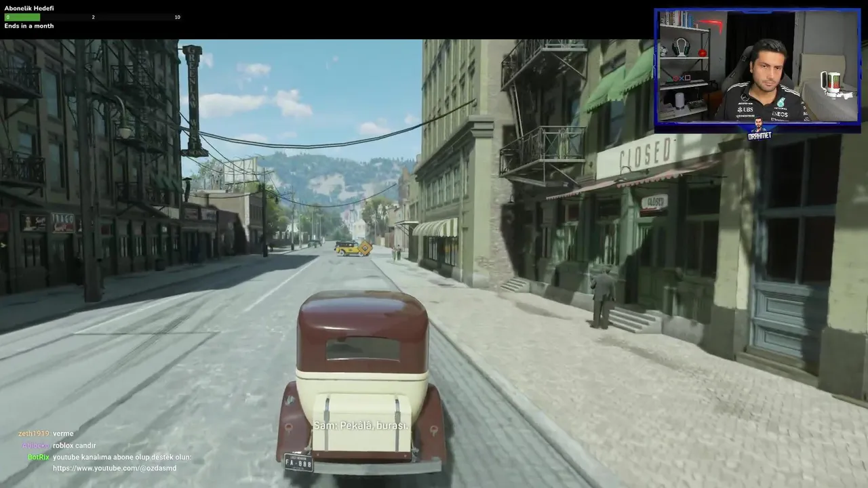Click chat message 'roblox candır'
Viewport: 868px width, 488px height.
(75, 445)
